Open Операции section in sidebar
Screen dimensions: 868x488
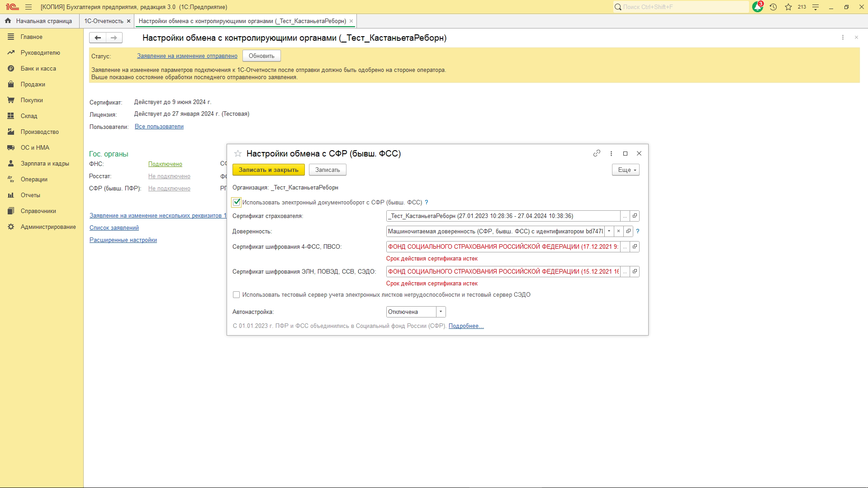point(34,180)
